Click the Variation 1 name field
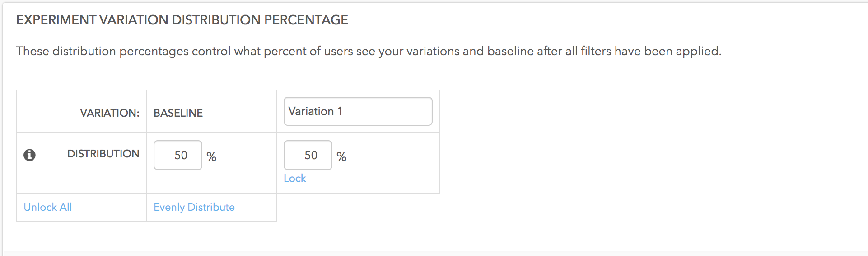Viewport: 868px width, 256px height. tap(358, 111)
